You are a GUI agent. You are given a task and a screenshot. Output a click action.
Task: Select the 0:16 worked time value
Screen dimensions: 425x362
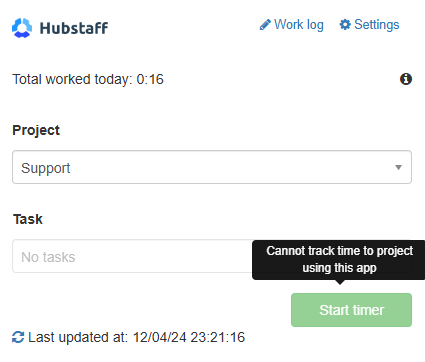coord(150,79)
